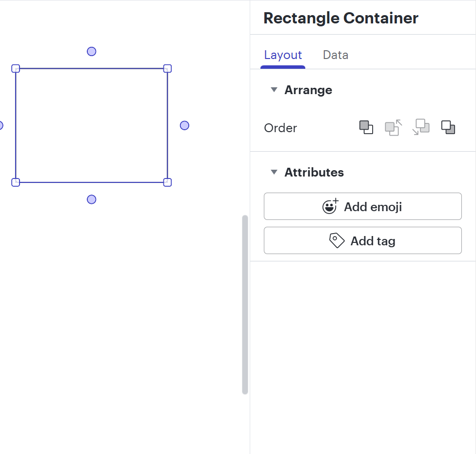
Task: Click the Bring Forward order icon
Action: tap(394, 127)
